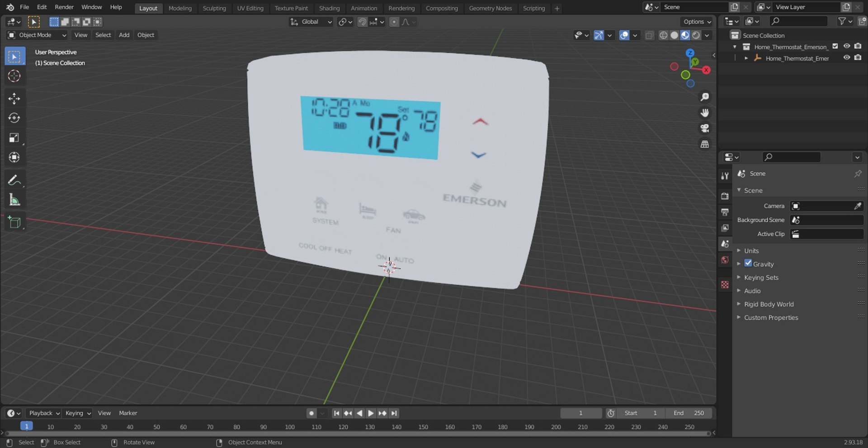
Task: Select the Rotate tool
Action: click(x=14, y=118)
